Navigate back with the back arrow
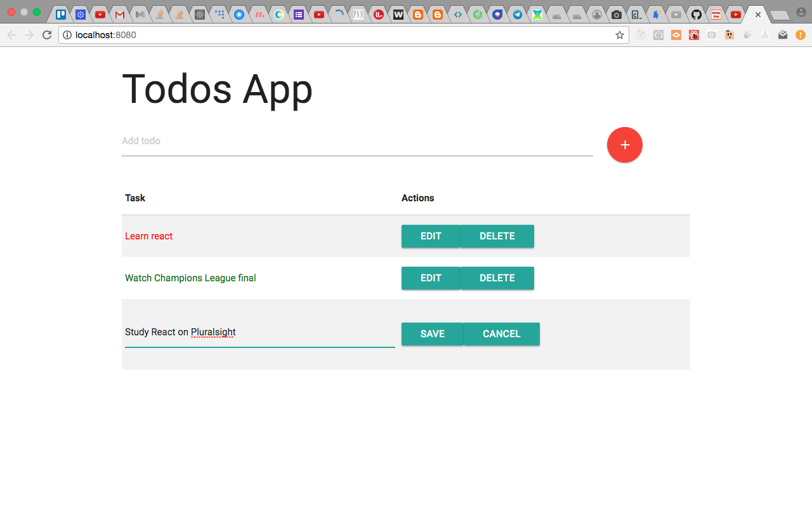Screen dimensions: 812x508 [x=11, y=35]
